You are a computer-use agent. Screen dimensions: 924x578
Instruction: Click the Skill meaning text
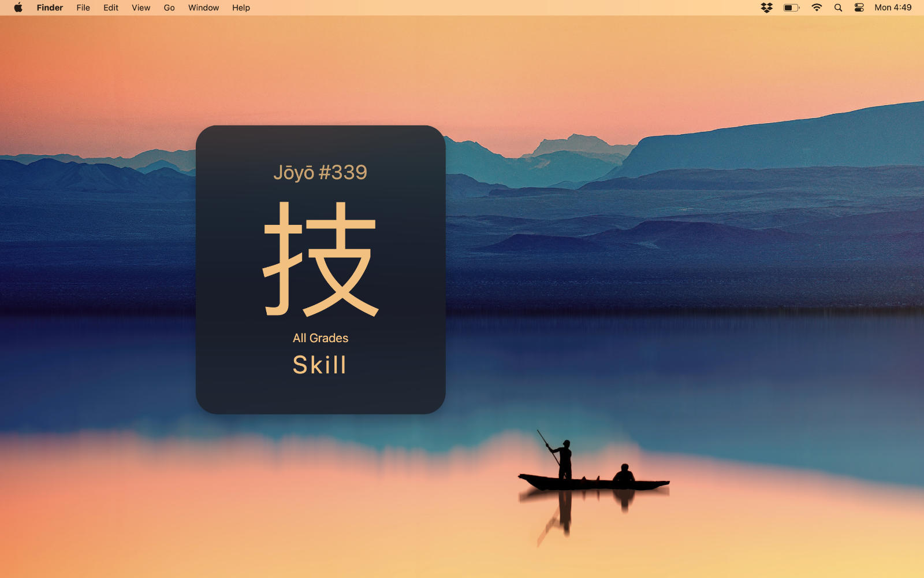[320, 365]
